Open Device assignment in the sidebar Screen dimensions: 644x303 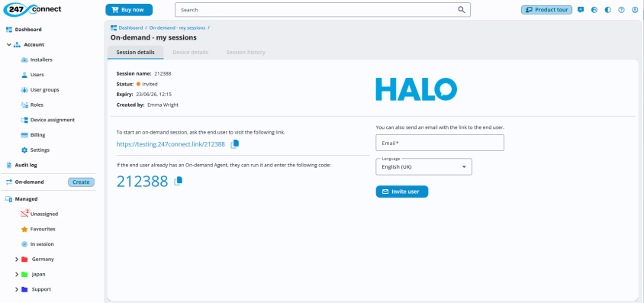[x=52, y=120]
